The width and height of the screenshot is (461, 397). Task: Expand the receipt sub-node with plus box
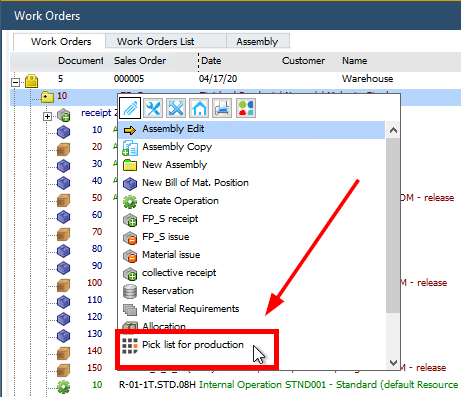click(47, 116)
